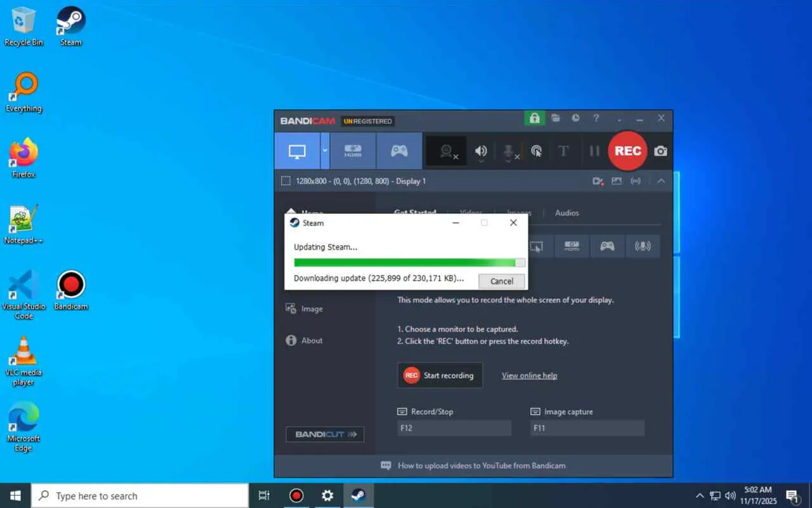Viewport: 812px width, 508px height.
Task: Select the Notepad++ desktop shortcut
Action: point(24,225)
